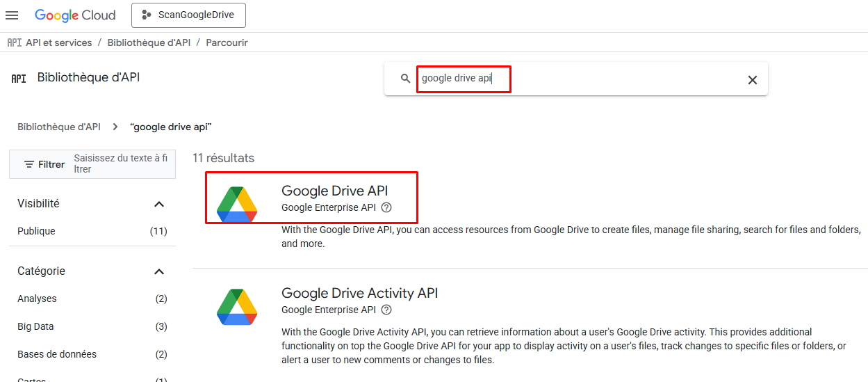Viewport: 868px width, 382px height.
Task: Collapse the Catégorie section
Action: coord(159,271)
